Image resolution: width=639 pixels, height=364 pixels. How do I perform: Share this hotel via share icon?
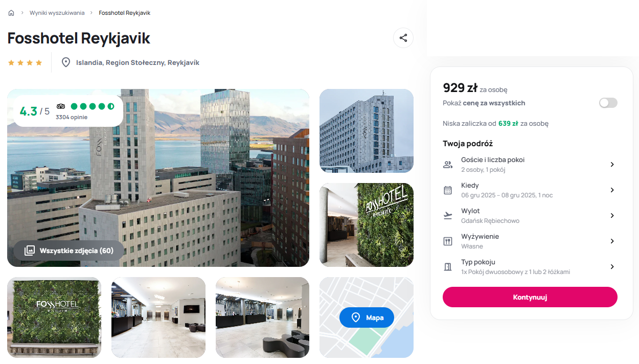403,38
